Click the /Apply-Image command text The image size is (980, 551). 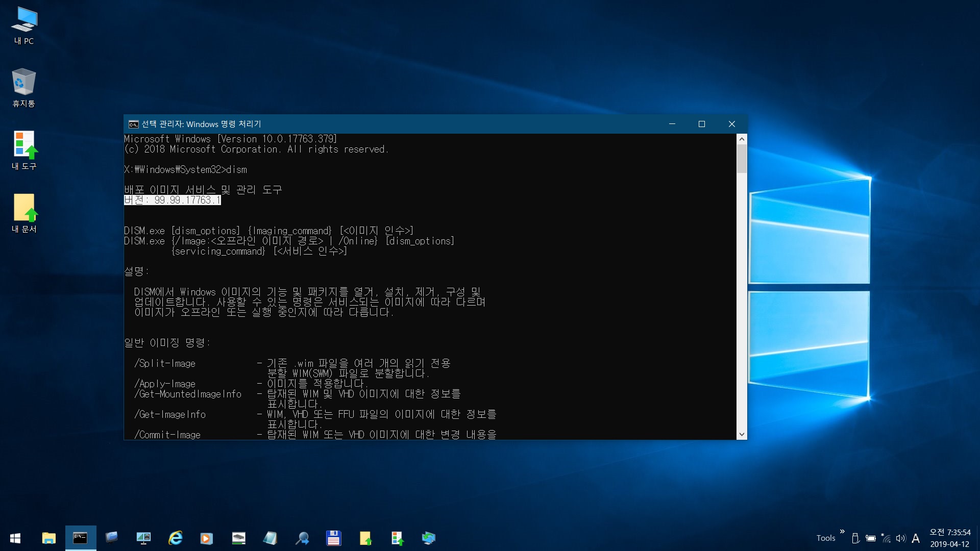[165, 384]
